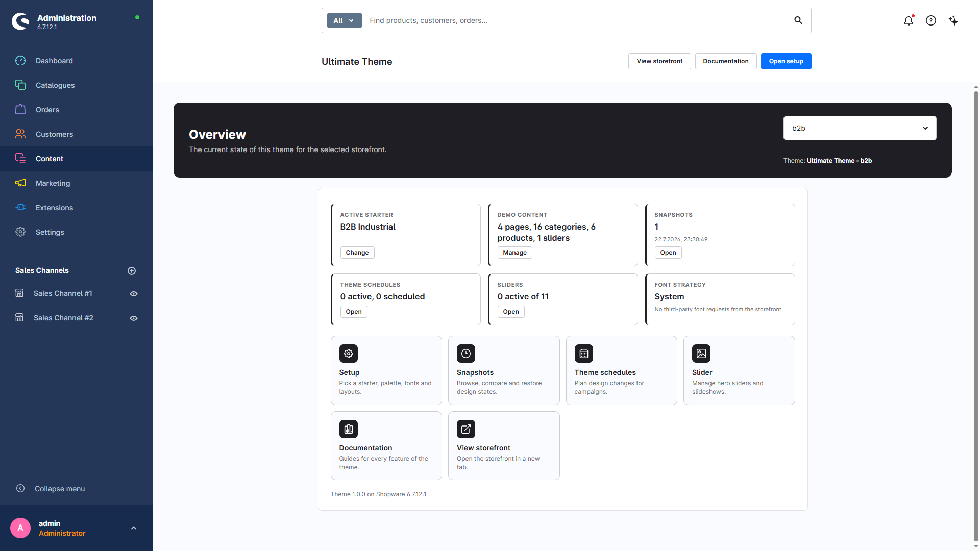Click Open under Theme Schedules stat
The width and height of the screenshot is (980, 551).
pyautogui.click(x=354, y=312)
